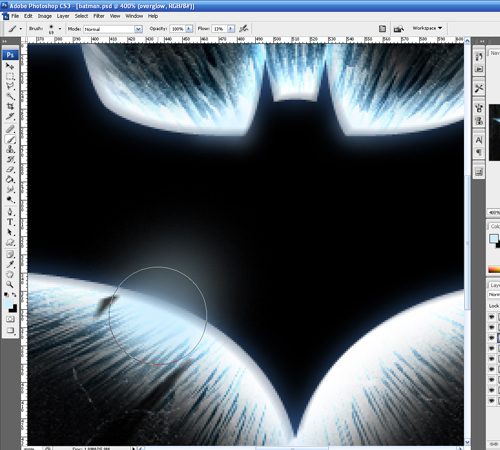Open the tool preset picker arrow
Viewport: 500px width, 450px height.
(21, 29)
